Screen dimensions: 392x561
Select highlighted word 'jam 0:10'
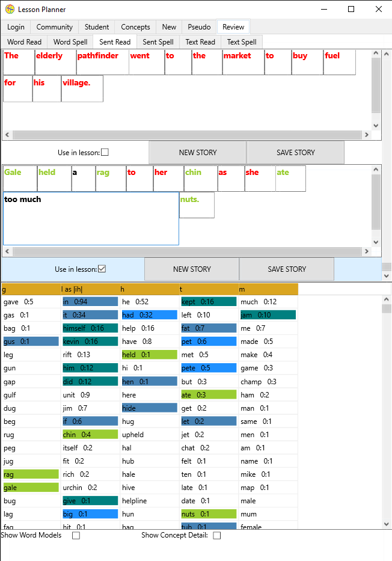268,315
